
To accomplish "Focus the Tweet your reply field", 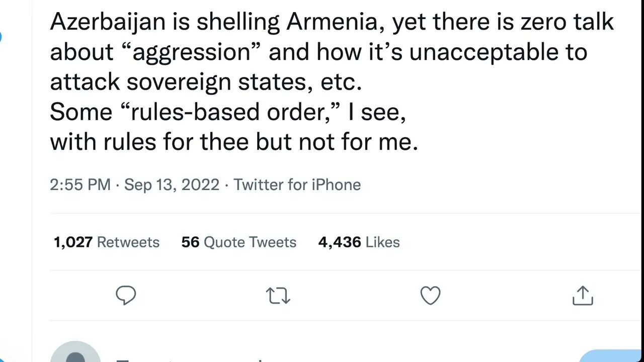I will (201, 359).
